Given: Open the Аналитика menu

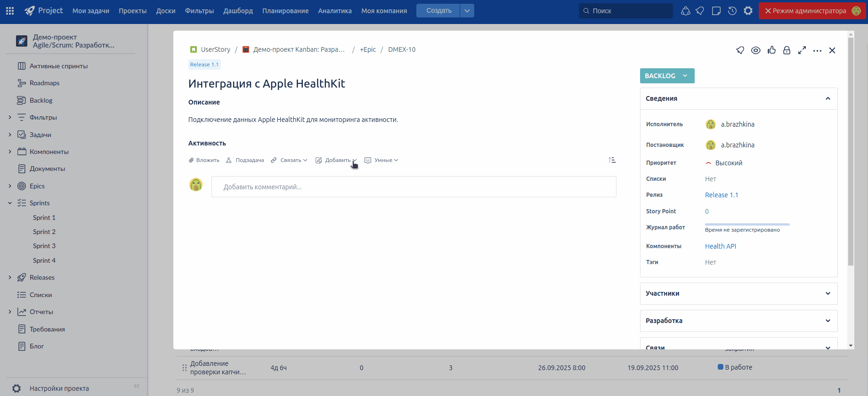Looking at the screenshot, I should tap(334, 11).
